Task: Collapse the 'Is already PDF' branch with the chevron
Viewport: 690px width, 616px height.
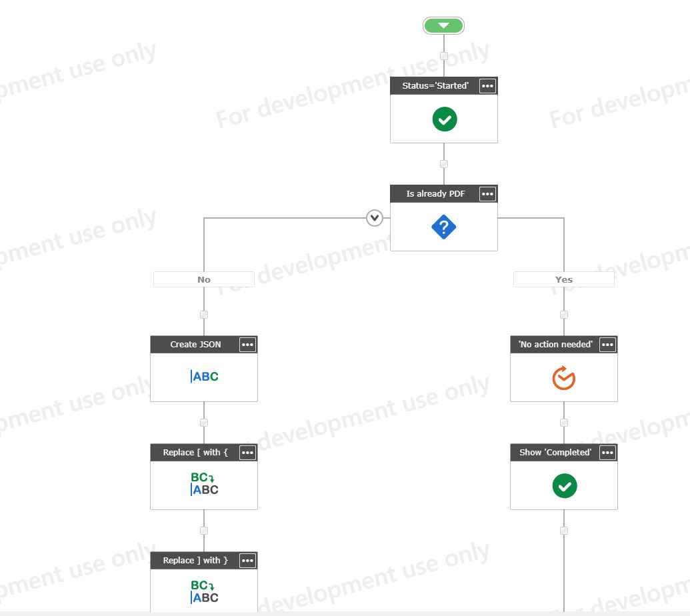Action: point(375,217)
